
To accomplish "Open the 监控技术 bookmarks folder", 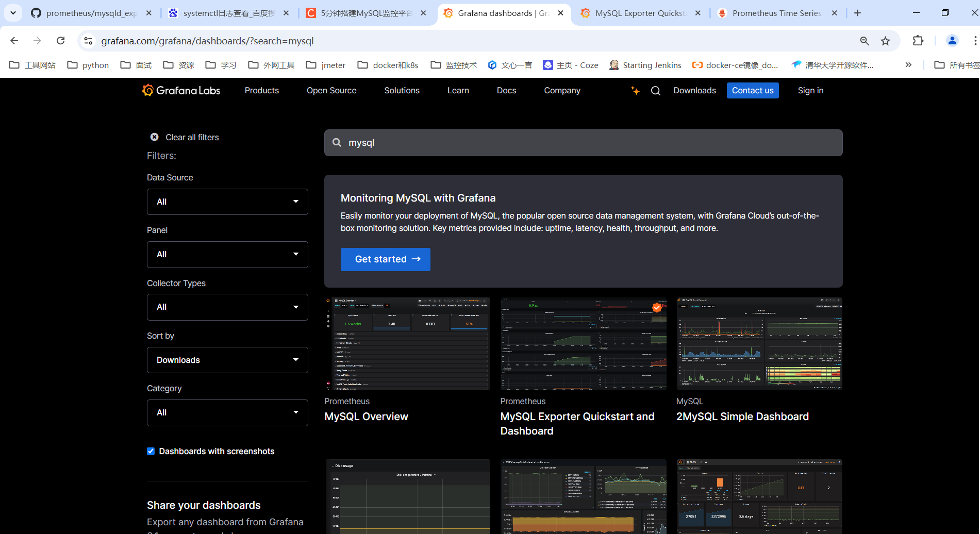I will (x=454, y=65).
